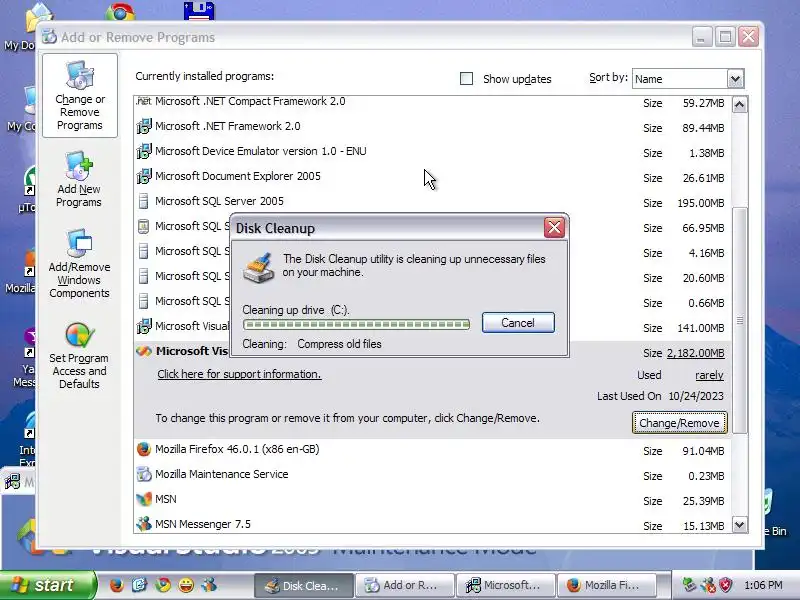
Task: Click the Microsoft SQL Server 2005 icon
Action: (x=144, y=201)
